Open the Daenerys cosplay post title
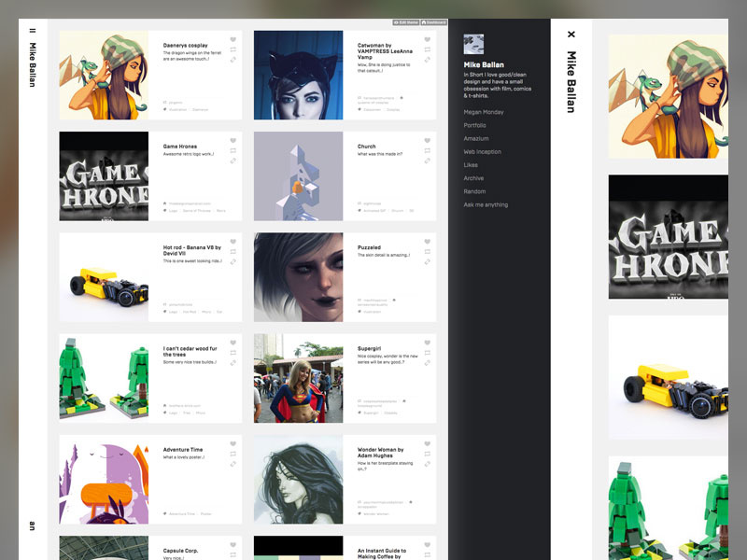 [185, 45]
